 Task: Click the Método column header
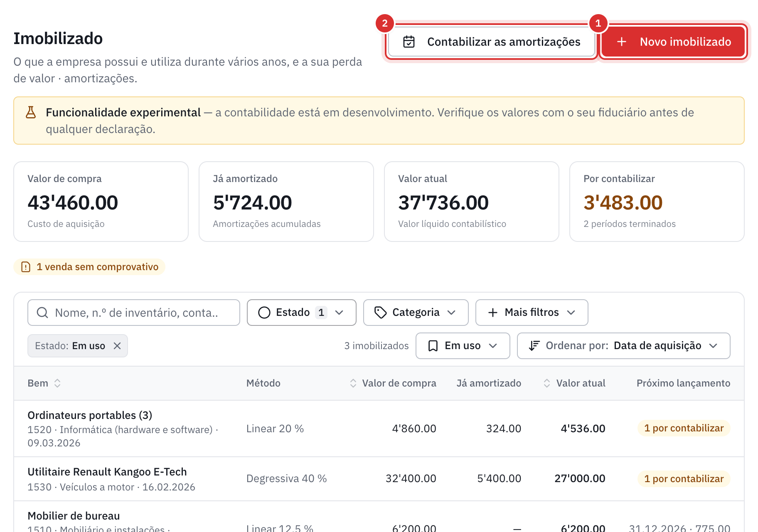263,383
